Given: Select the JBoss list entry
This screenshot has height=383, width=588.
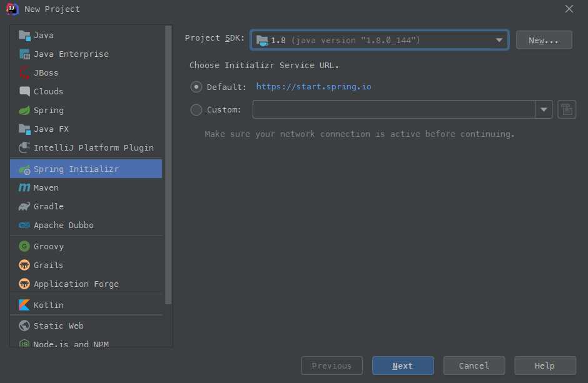Looking at the screenshot, I should pyautogui.click(x=86, y=72).
